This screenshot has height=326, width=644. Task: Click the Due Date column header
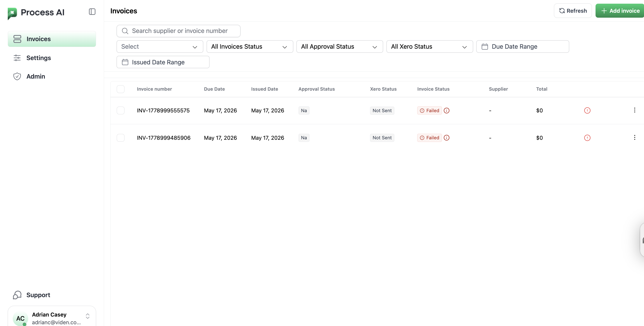click(214, 89)
